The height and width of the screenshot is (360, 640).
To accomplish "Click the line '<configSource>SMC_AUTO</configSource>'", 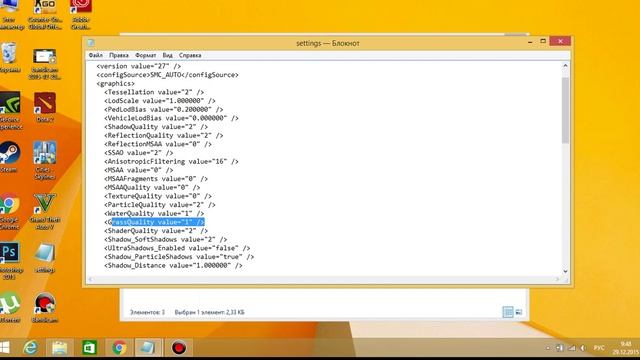I will coord(167,75).
